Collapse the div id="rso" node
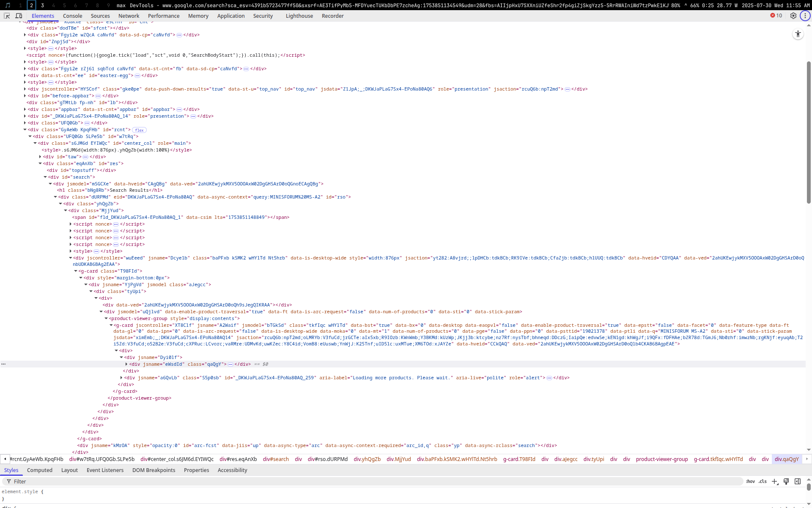 click(x=55, y=197)
